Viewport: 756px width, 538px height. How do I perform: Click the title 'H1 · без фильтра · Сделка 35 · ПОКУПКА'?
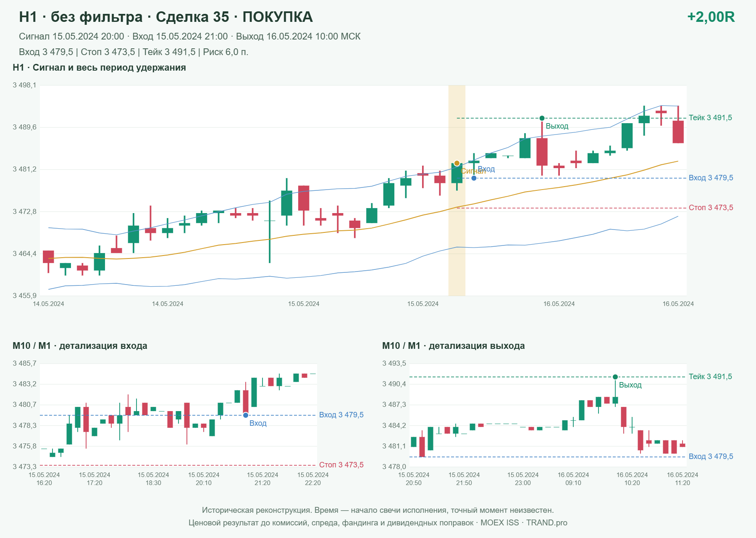pyautogui.click(x=166, y=17)
